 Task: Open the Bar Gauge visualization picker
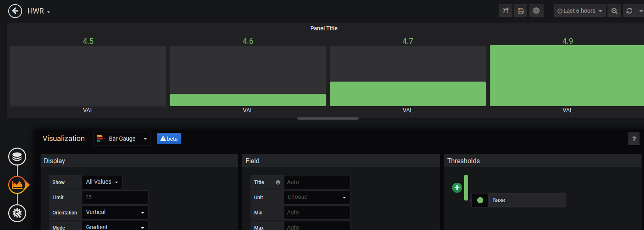[x=122, y=139]
